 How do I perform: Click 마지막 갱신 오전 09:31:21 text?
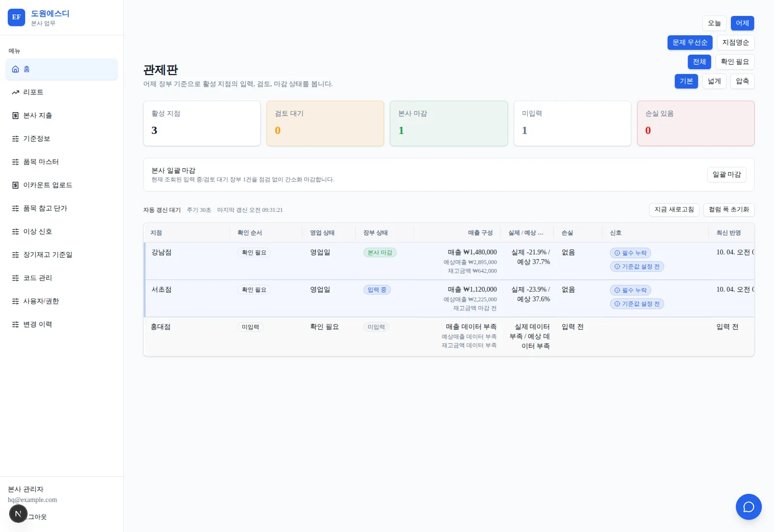(250, 210)
